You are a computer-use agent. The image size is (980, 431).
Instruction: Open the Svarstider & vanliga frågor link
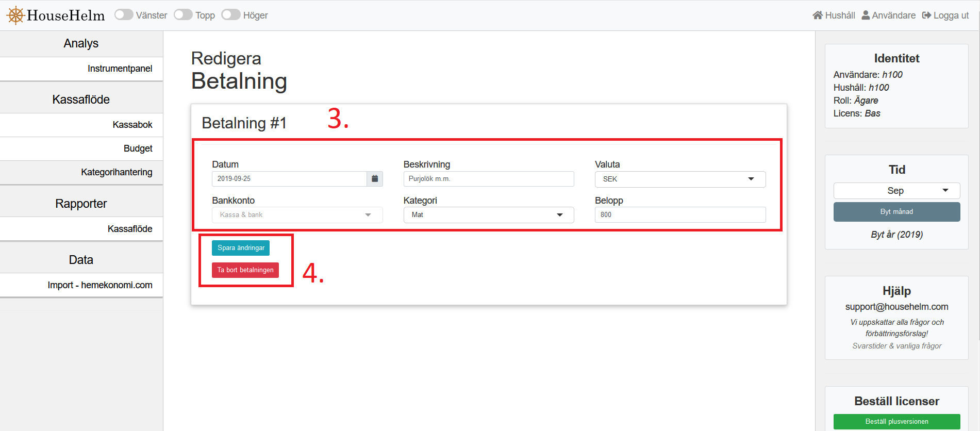pyautogui.click(x=896, y=346)
